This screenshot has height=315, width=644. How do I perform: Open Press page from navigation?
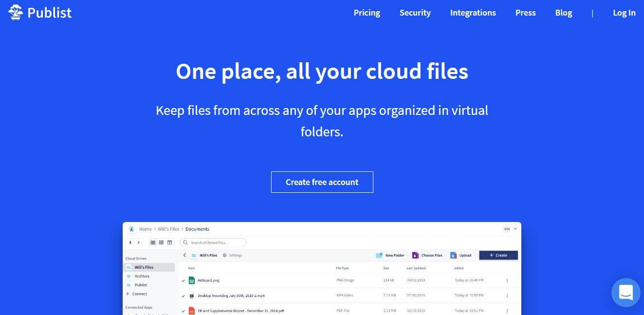526,13
